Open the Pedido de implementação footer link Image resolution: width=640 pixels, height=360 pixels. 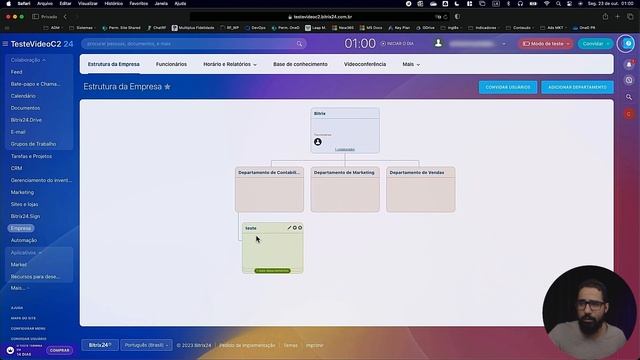247,345
